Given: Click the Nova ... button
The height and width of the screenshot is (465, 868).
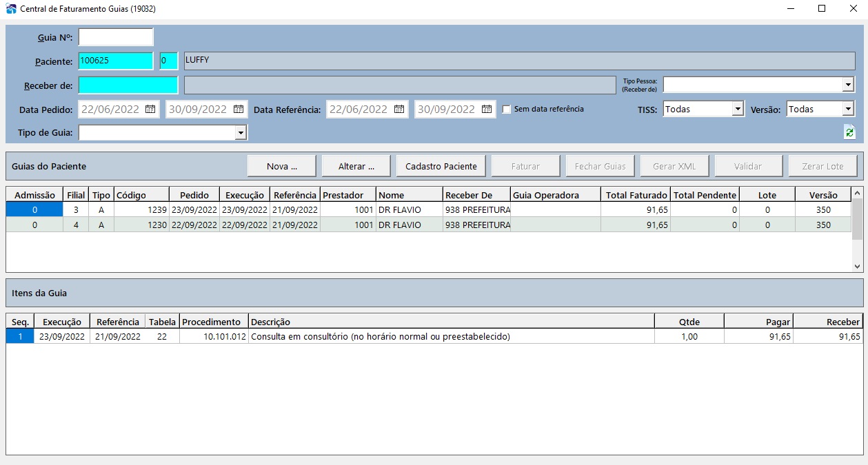Looking at the screenshot, I should [282, 166].
